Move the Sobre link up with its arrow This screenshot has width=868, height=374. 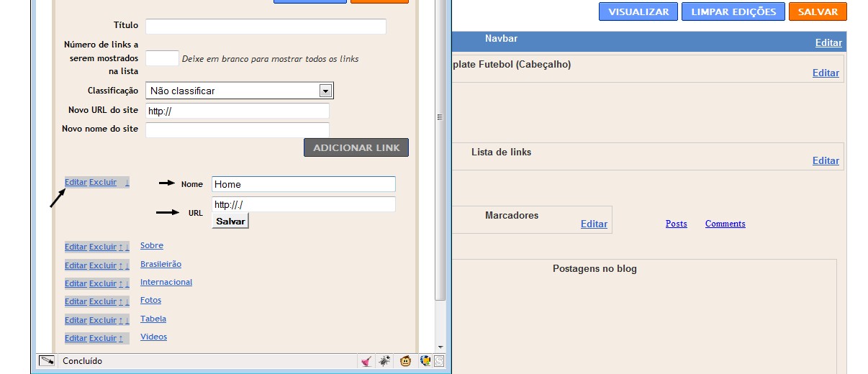pyautogui.click(x=121, y=247)
